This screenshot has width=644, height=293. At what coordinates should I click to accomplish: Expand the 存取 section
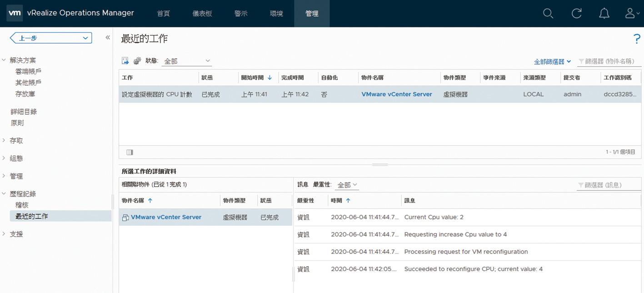[x=4, y=141]
